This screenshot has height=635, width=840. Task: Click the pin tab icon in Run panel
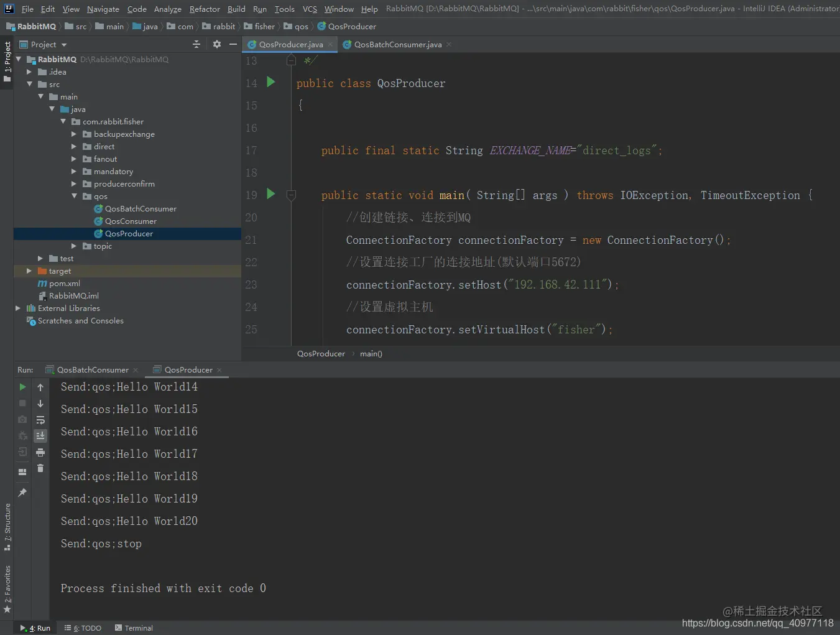tap(22, 493)
